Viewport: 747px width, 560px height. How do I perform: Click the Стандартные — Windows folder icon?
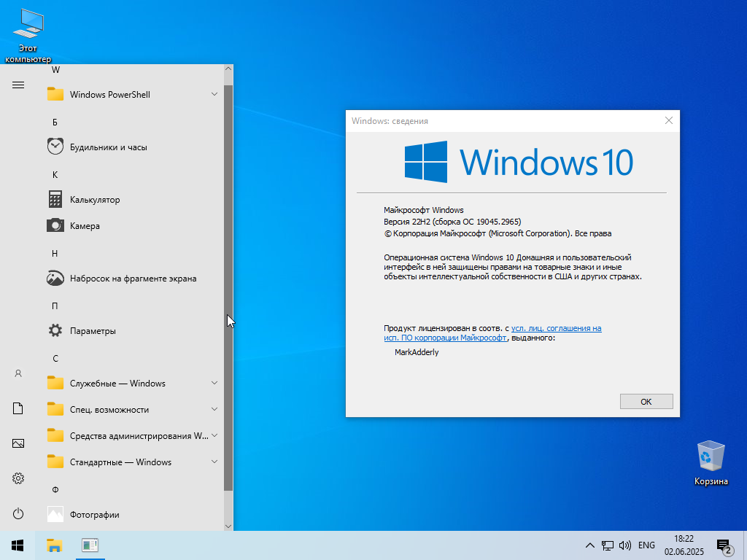55,462
